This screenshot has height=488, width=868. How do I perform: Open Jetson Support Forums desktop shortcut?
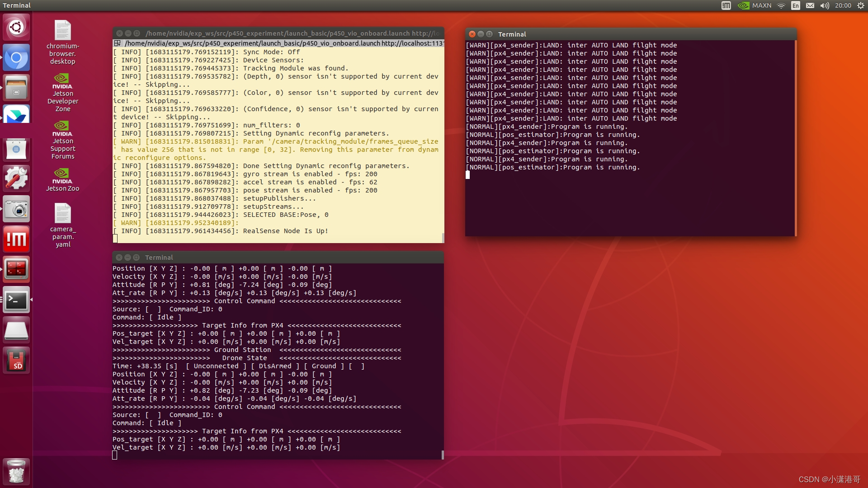(x=63, y=140)
